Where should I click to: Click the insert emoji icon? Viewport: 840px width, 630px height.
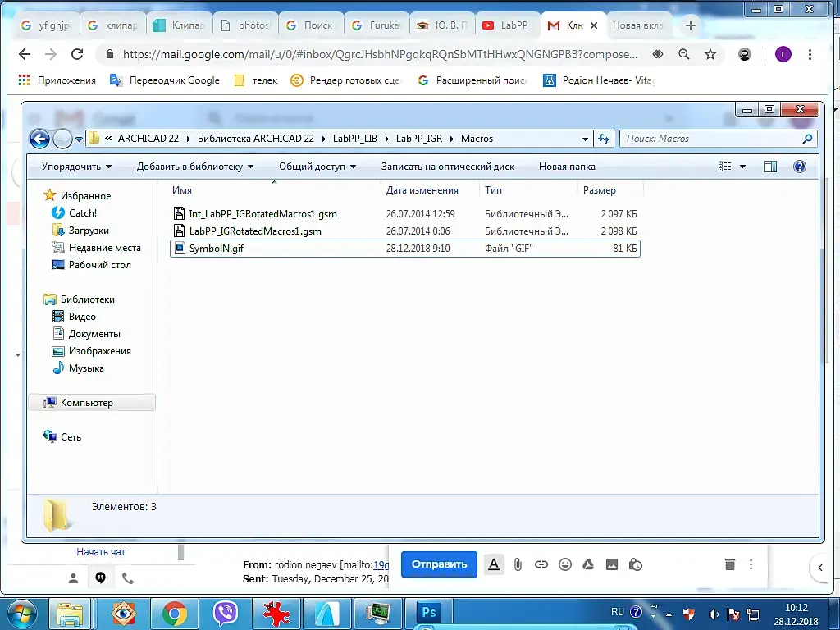[x=564, y=564]
